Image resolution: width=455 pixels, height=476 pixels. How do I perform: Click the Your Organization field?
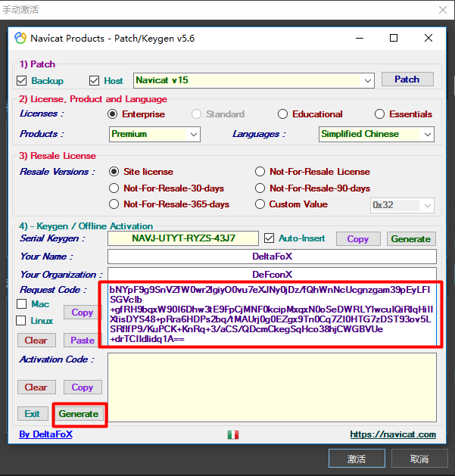pyautogui.click(x=272, y=275)
